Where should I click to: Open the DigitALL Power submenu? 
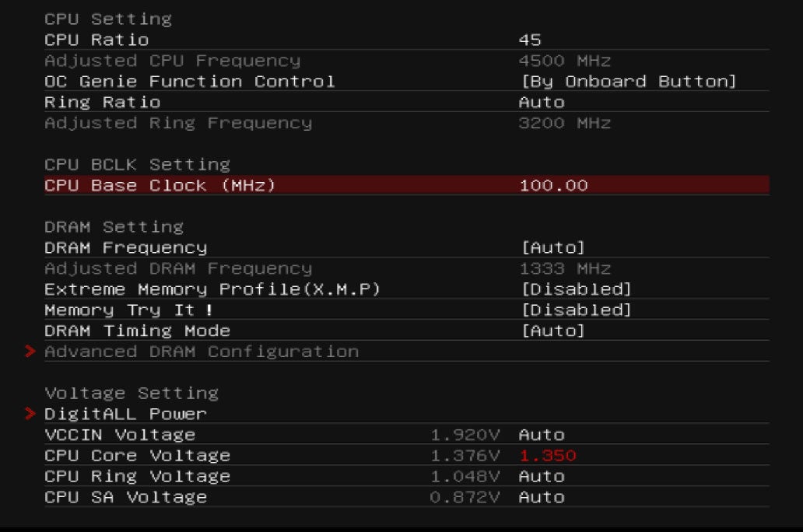pyautogui.click(x=125, y=414)
